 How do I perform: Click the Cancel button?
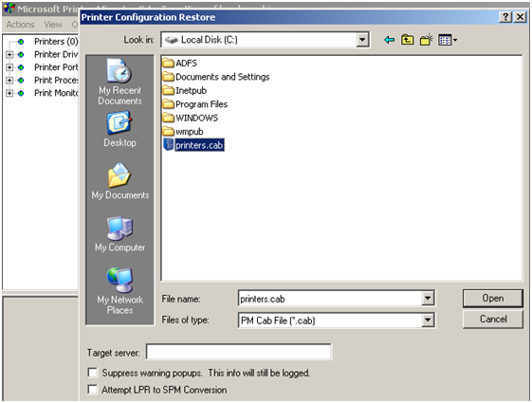492,320
